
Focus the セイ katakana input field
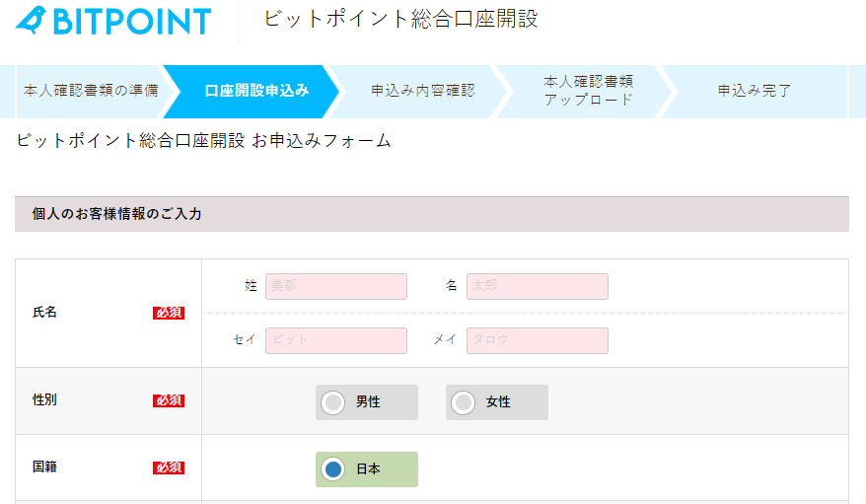[336, 340]
